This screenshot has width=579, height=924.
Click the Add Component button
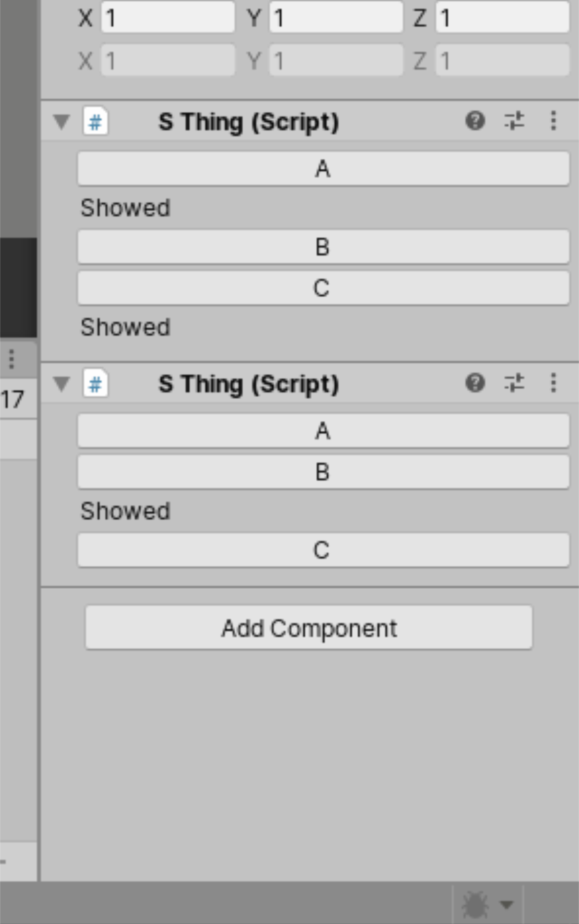309,628
